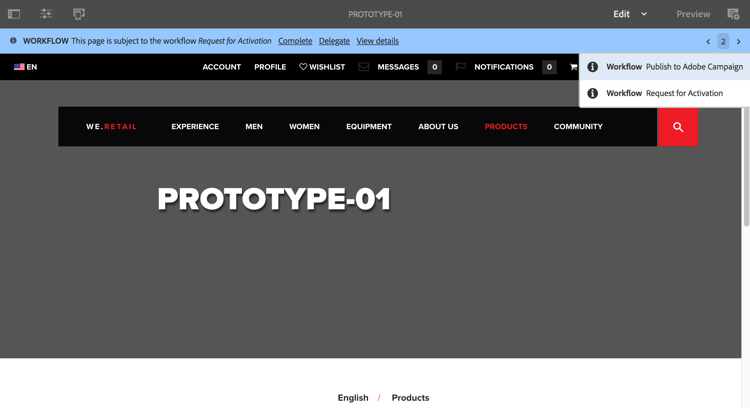Open the PROFILE link
This screenshot has height=408, width=750.
click(270, 67)
